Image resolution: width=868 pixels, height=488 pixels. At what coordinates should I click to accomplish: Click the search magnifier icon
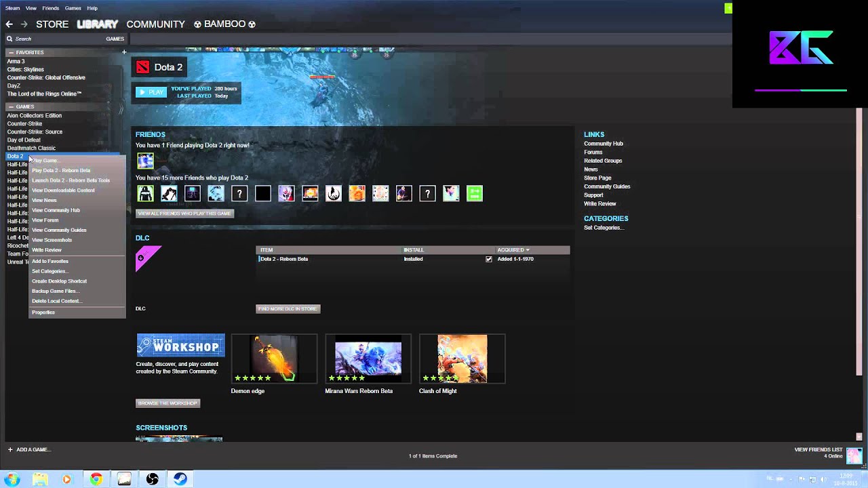pos(9,39)
